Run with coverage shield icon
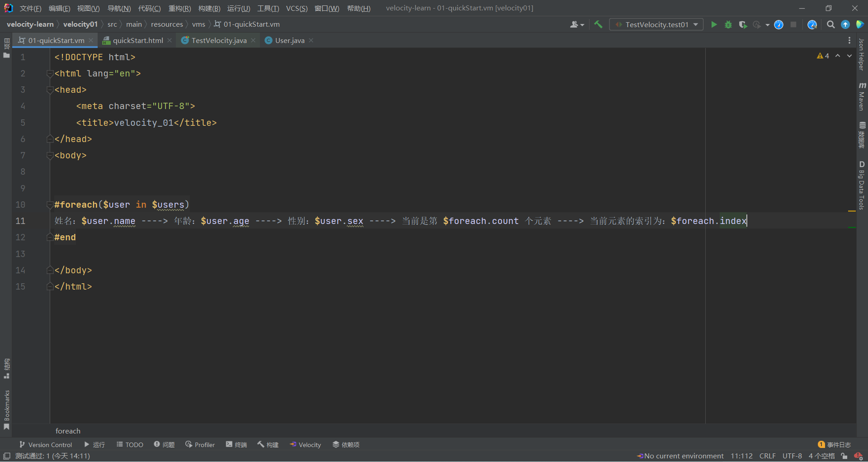This screenshot has height=462, width=868. 742,24
